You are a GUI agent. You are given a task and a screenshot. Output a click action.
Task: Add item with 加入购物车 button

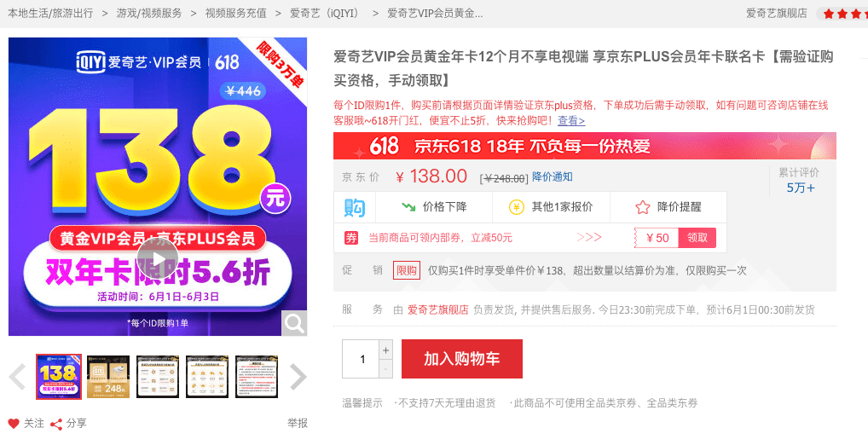461,359
